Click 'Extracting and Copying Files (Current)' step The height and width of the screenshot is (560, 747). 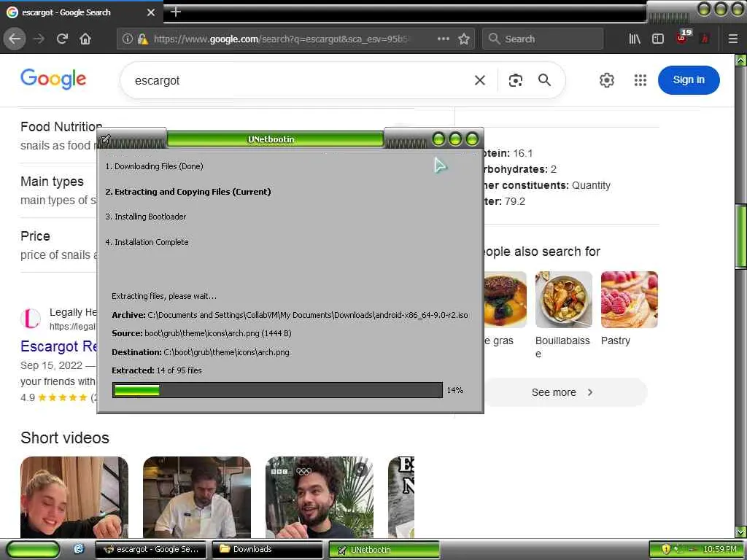click(188, 192)
